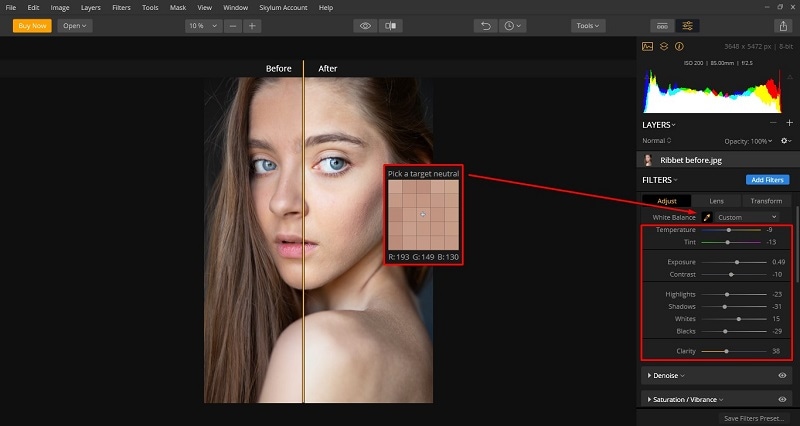Adjust the Shadows slider
Screen dimensions: 800x426
click(x=734, y=307)
